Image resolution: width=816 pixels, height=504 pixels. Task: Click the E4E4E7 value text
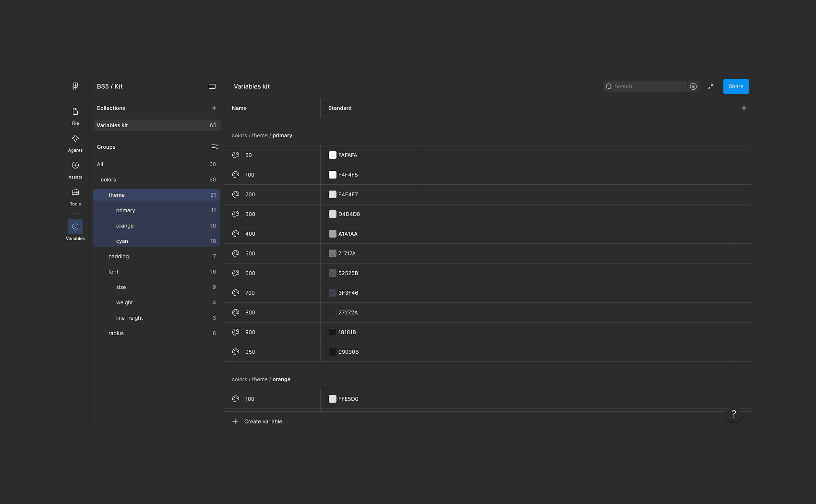(x=348, y=194)
